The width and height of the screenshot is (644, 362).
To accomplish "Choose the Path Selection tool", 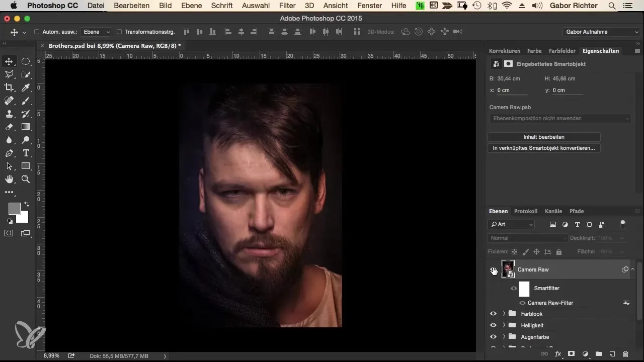I will (x=9, y=166).
